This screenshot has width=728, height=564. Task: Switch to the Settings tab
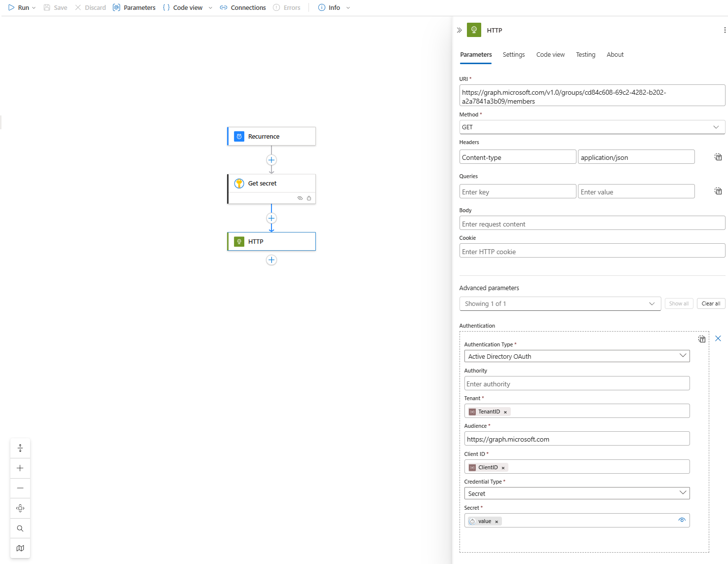pos(513,55)
